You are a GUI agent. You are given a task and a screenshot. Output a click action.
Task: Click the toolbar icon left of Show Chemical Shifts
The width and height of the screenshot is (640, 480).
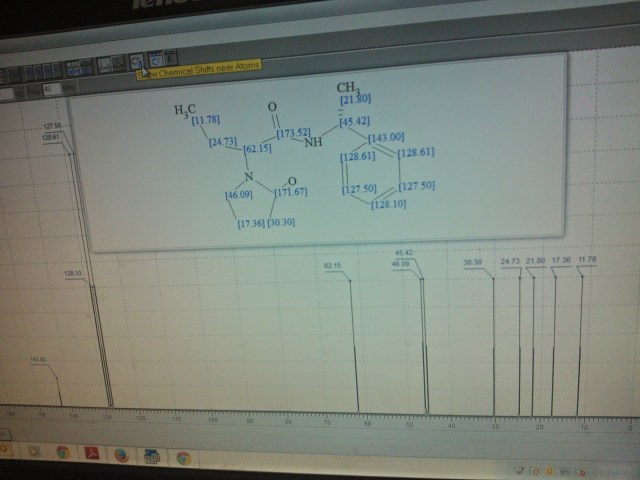(x=117, y=64)
